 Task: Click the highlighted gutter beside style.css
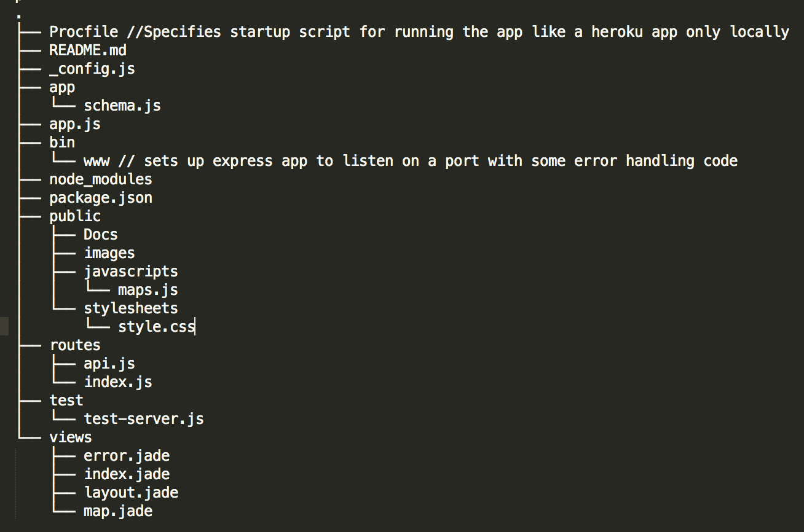pyautogui.click(x=4, y=326)
